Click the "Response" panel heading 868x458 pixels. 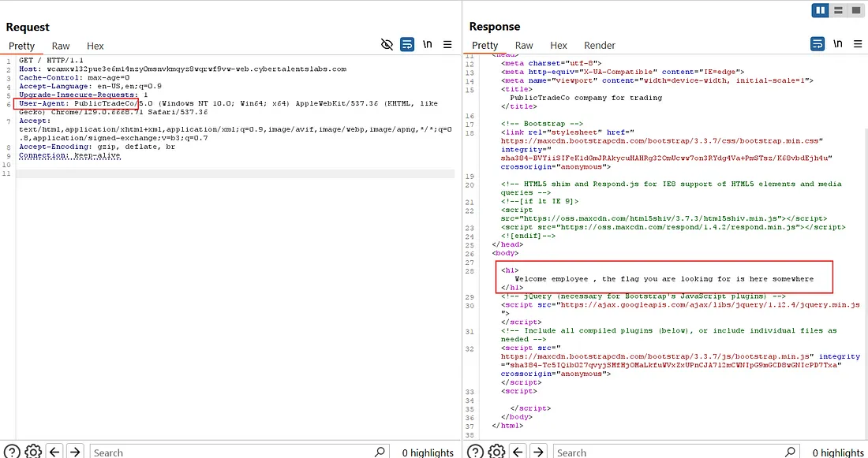pyautogui.click(x=495, y=27)
